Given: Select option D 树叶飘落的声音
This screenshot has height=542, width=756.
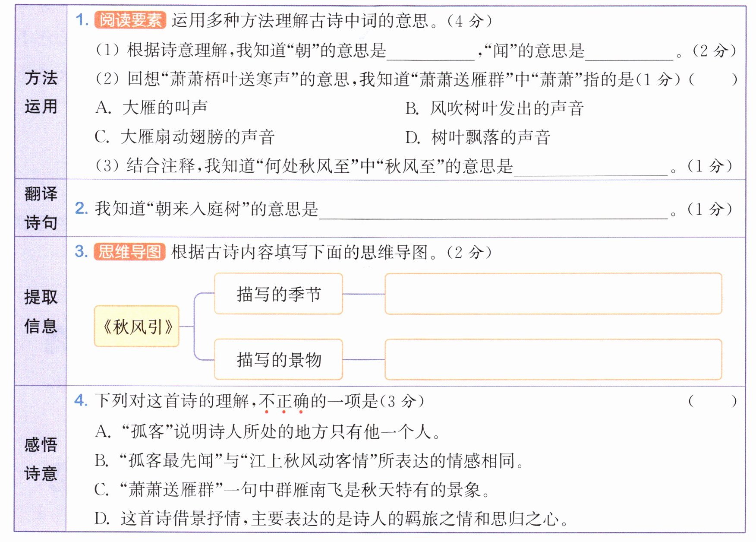Looking at the screenshot, I should pyautogui.click(x=478, y=137).
